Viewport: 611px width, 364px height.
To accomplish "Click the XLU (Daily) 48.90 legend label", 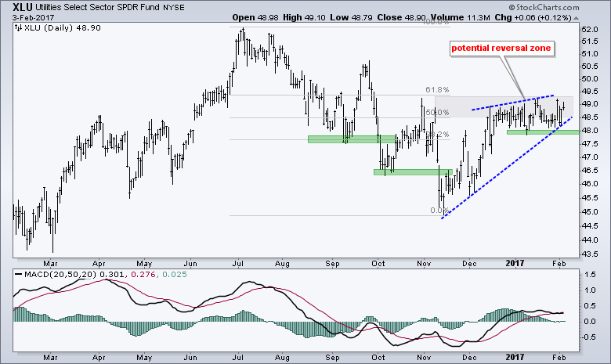I will click(63, 27).
